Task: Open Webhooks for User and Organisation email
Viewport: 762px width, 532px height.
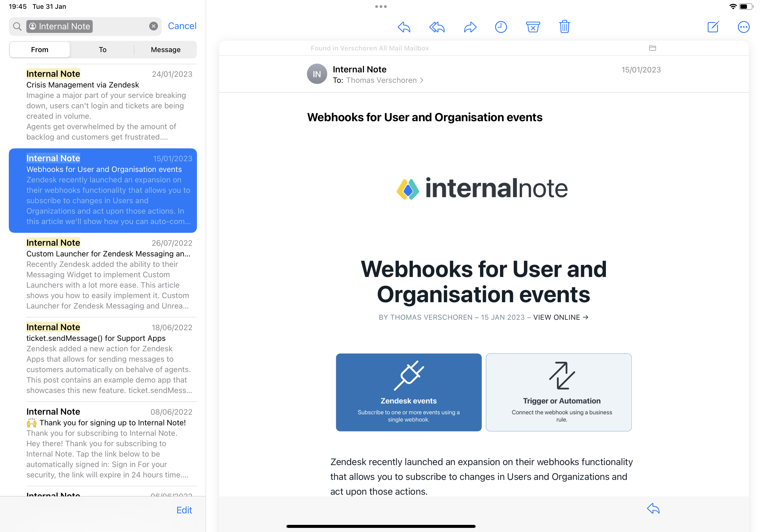Action: point(103,190)
